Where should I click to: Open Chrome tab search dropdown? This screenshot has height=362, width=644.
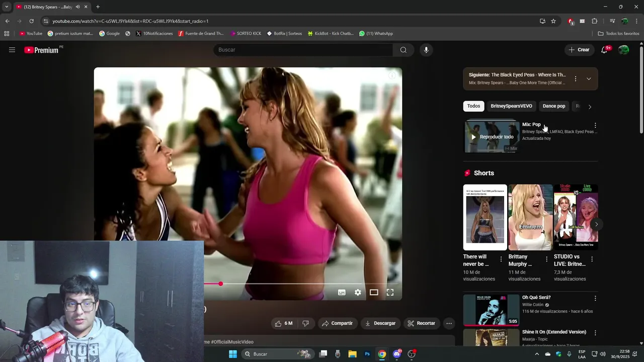[7, 7]
